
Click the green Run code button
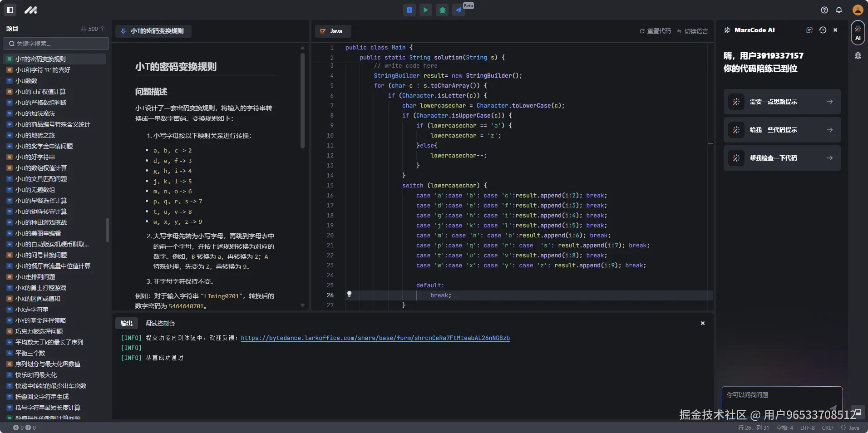(x=425, y=10)
